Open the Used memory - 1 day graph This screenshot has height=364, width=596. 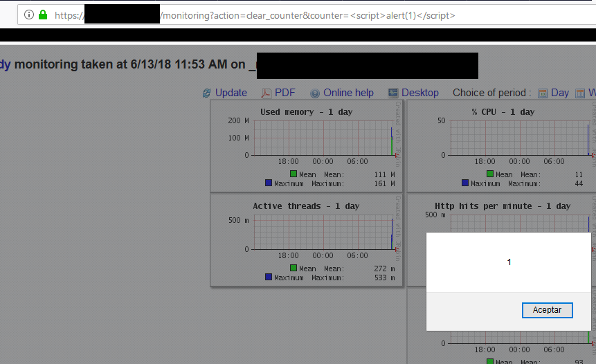pos(307,146)
